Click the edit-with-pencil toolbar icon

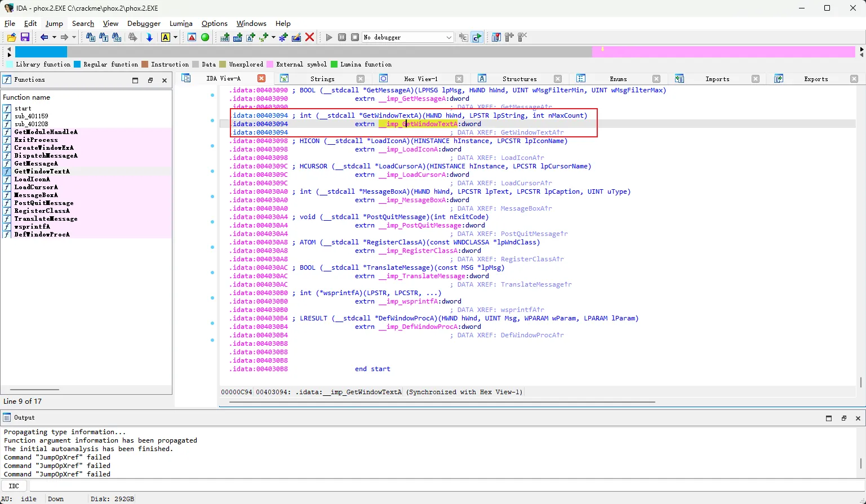[x=296, y=37]
